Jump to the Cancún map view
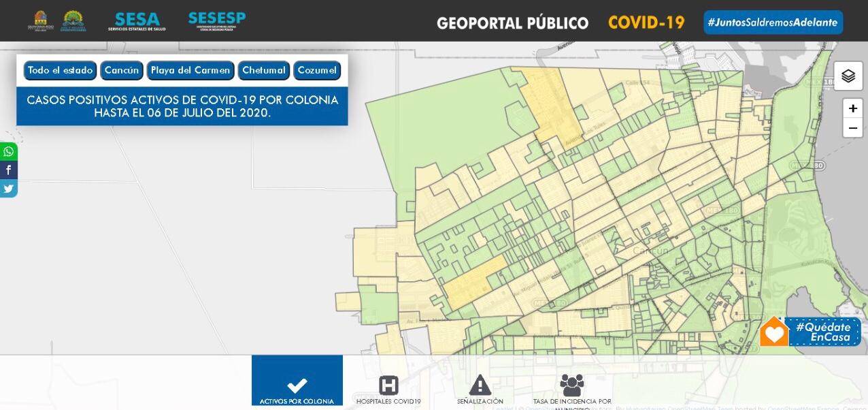 pos(122,70)
